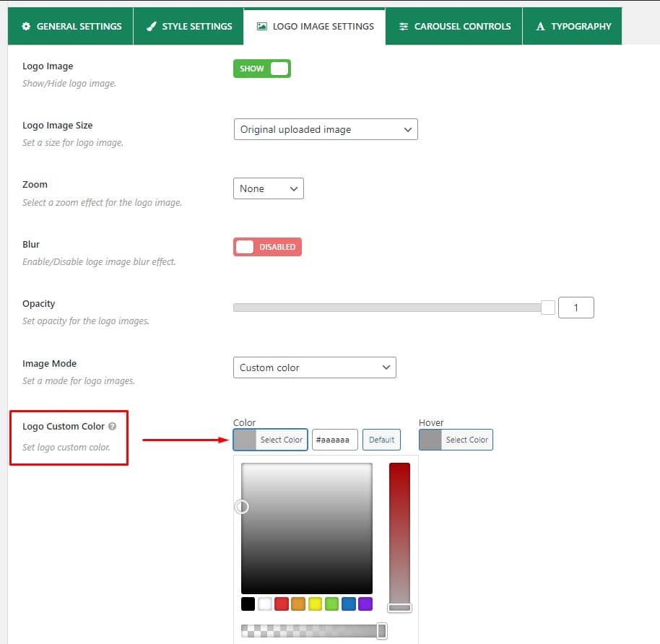The height and width of the screenshot is (644, 660).
Task: Click the Opacity slider handle
Action: coord(547,308)
